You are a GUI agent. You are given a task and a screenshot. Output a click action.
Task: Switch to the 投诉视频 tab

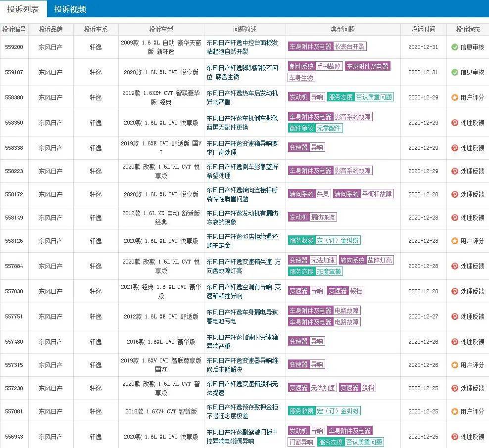[x=70, y=9]
